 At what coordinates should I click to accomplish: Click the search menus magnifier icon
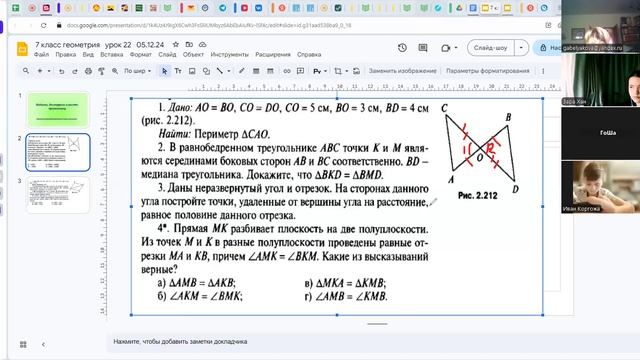(x=26, y=71)
